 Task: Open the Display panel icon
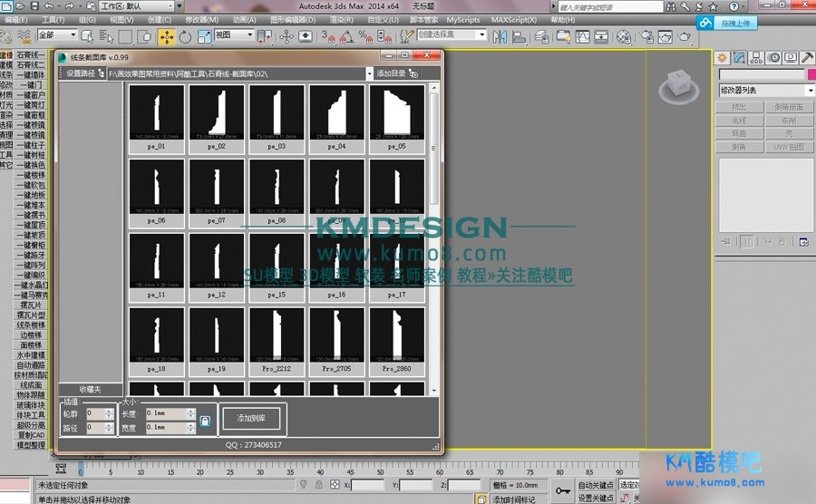(x=790, y=57)
